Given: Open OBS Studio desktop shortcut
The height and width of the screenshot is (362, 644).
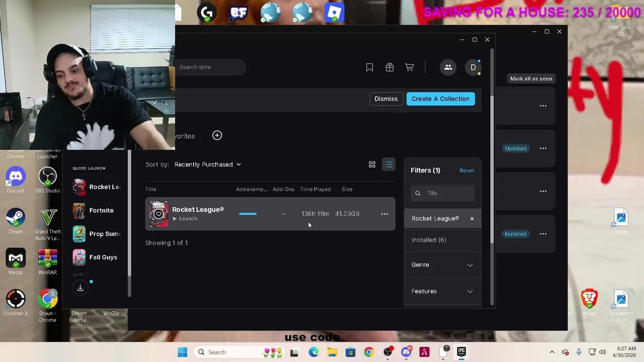Looking at the screenshot, I should [x=47, y=180].
